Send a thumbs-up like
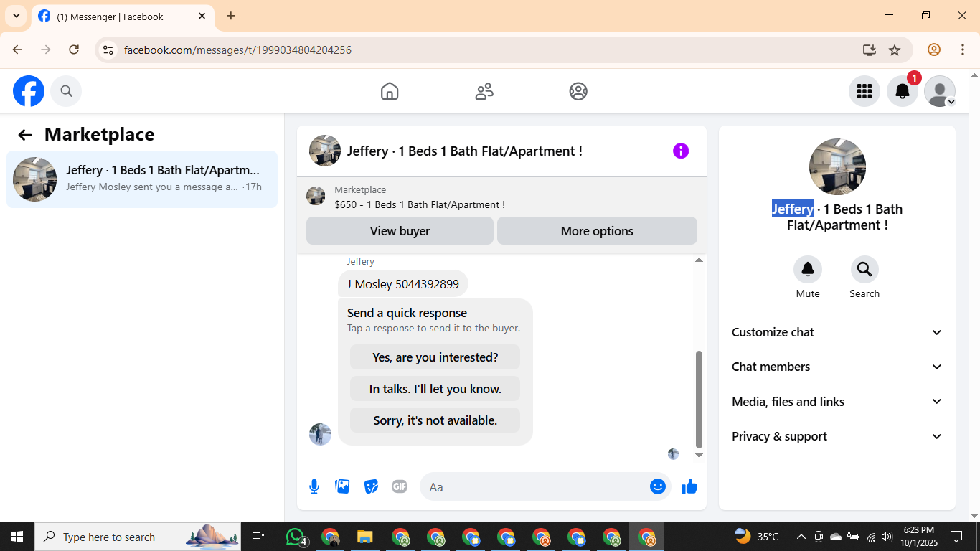 pos(689,486)
